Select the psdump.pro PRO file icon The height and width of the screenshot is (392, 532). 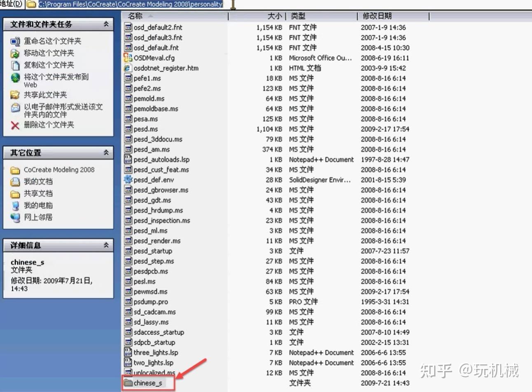(128, 302)
